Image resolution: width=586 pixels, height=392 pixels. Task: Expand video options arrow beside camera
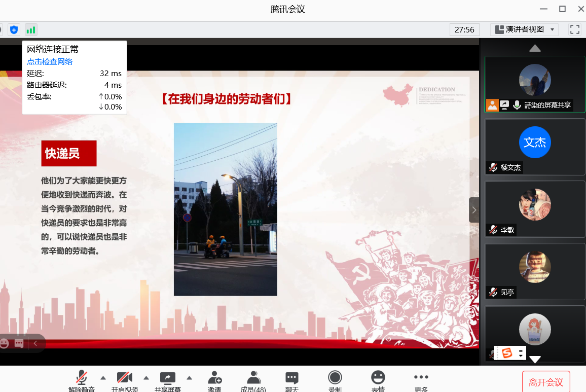(x=146, y=377)
